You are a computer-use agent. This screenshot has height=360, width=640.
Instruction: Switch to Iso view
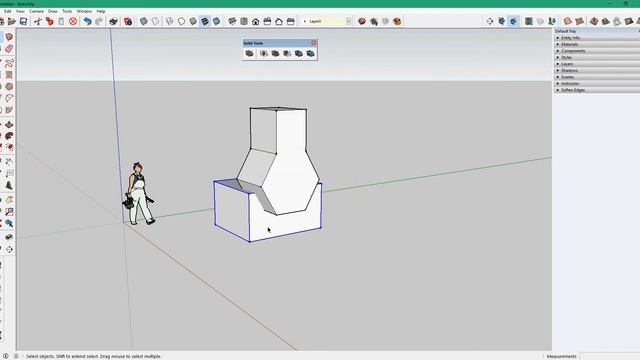coord(232,21)
